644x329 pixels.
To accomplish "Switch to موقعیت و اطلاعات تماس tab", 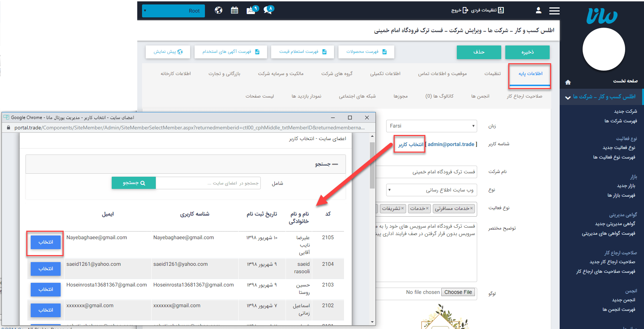I will pos(442,74).
